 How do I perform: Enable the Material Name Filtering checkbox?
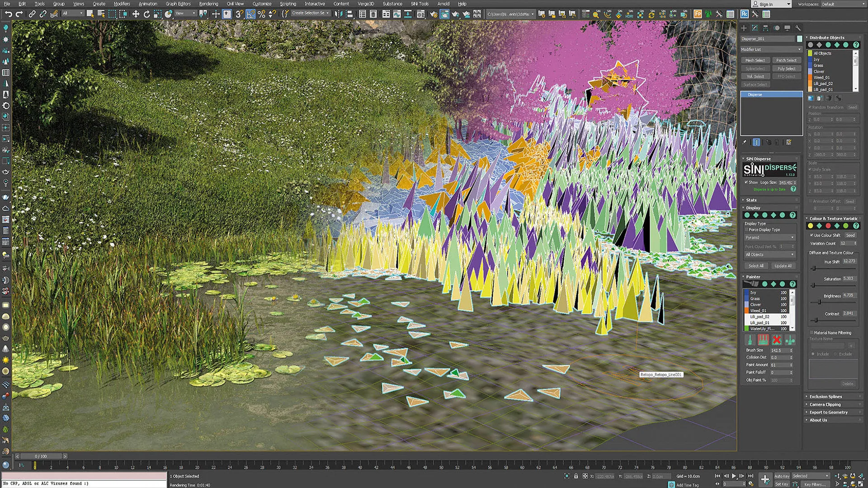coord(811,333)
